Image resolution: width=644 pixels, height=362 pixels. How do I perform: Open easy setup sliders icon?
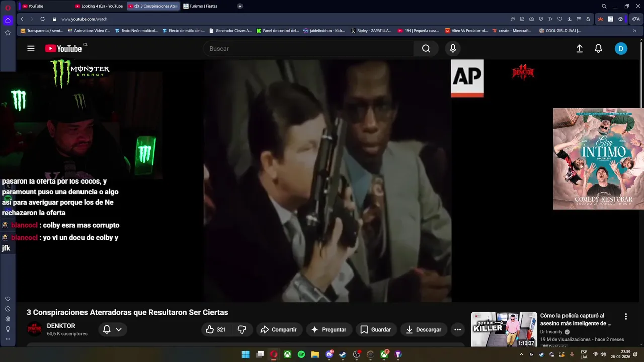(579, 19)
